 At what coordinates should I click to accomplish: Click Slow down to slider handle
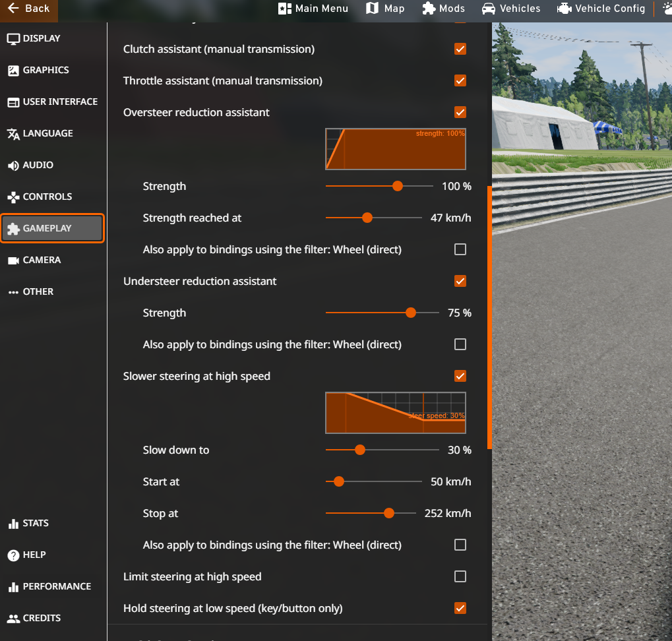pos(360,450)
